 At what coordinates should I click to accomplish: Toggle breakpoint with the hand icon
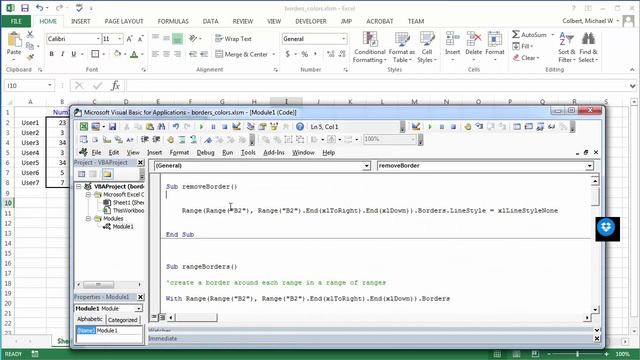click(x=468, y=127)
